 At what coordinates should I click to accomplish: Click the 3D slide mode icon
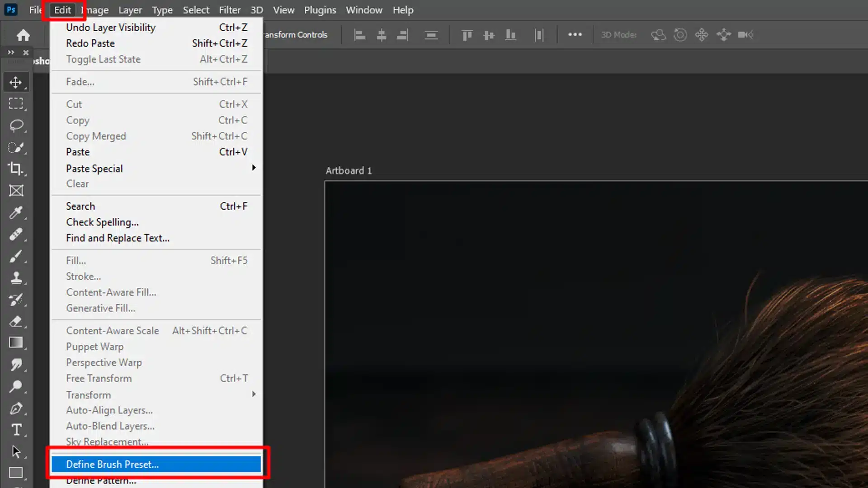click(x=724, y=35)
